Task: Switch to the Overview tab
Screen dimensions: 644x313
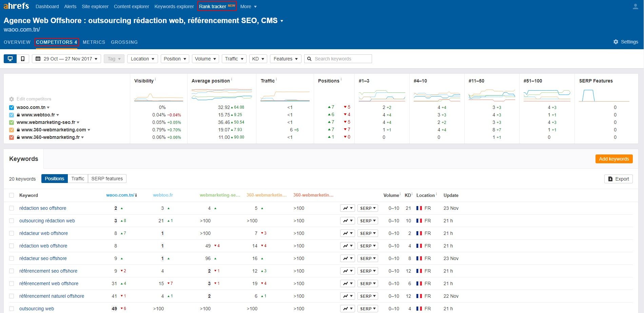Action: pos(17,42)
